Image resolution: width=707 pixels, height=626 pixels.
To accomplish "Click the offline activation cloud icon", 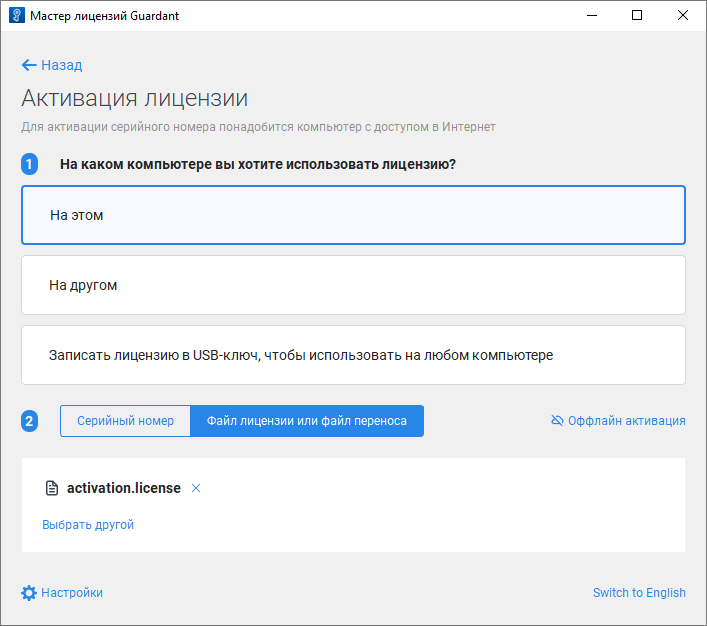I will 557,421.
